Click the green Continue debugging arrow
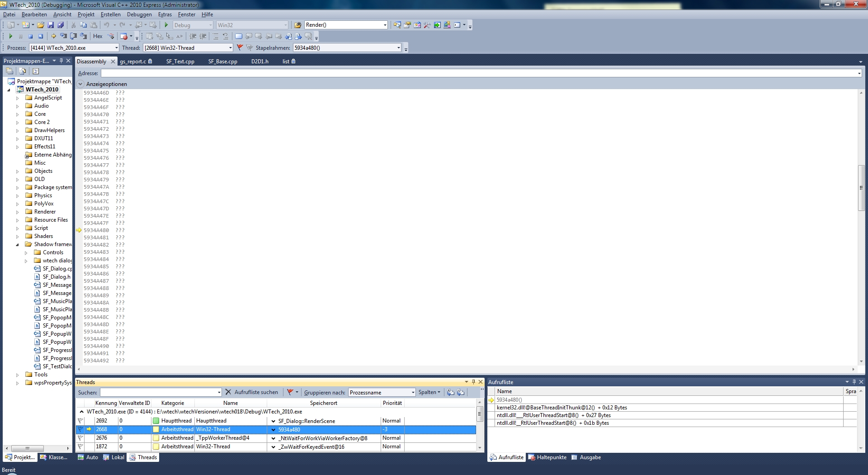This screenshot has width=868, height=475. [x=10, y=36]
